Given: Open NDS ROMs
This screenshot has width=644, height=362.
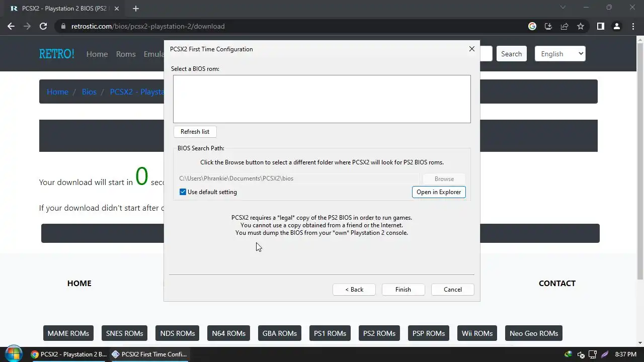Looking at the screenshot, I should click(x=178, y=333).
